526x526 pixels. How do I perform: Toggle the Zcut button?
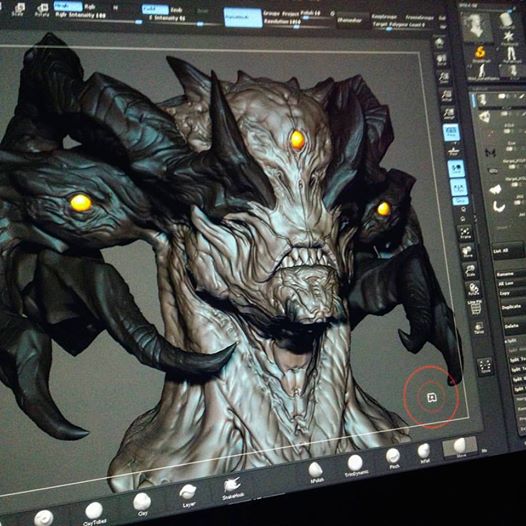(203, 11)
